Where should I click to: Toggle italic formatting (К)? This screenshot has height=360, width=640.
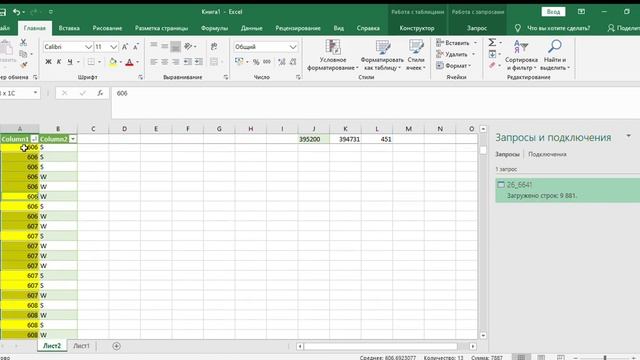pyautogui.click(x=59, y=62)
